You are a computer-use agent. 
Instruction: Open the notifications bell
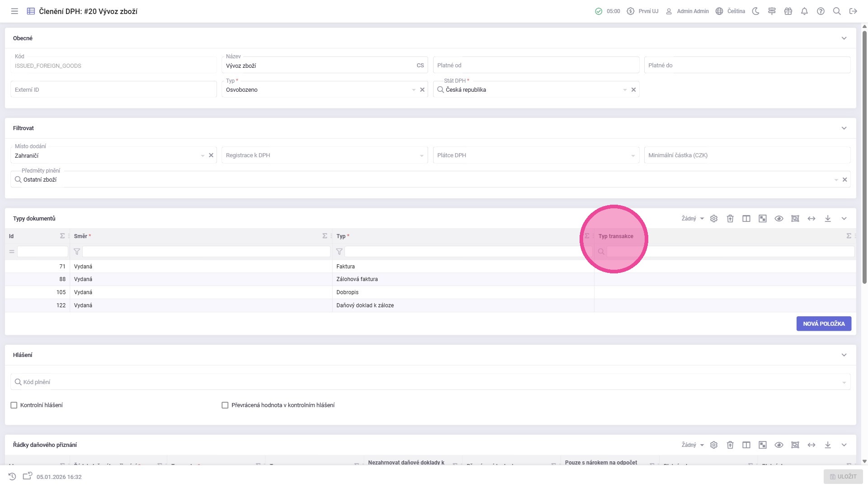pos(804,11)
